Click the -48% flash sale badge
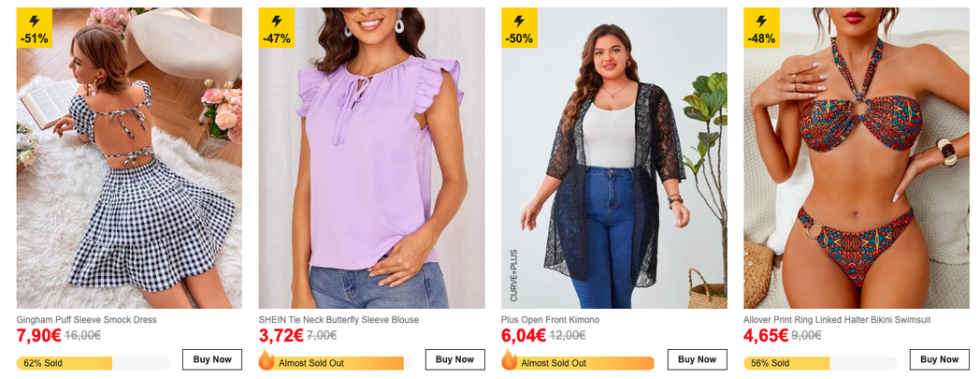This screenshot has height=379, width=980. [x=761, y=28]
